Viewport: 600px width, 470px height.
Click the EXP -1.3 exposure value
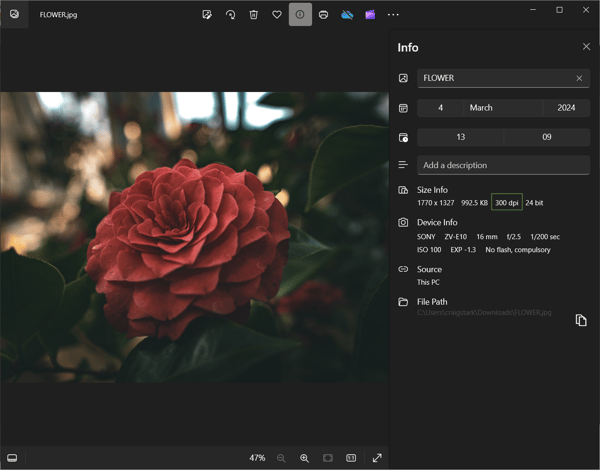coord(463,250)
